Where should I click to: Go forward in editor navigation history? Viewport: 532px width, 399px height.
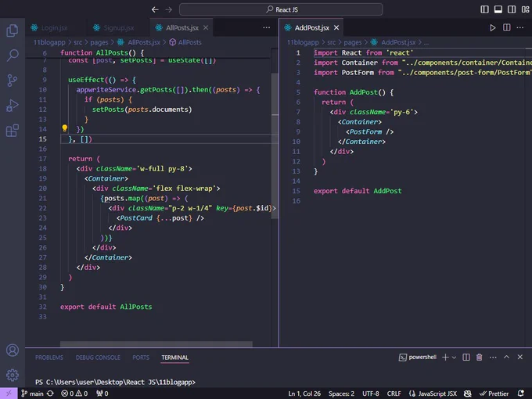click(169, 9)
